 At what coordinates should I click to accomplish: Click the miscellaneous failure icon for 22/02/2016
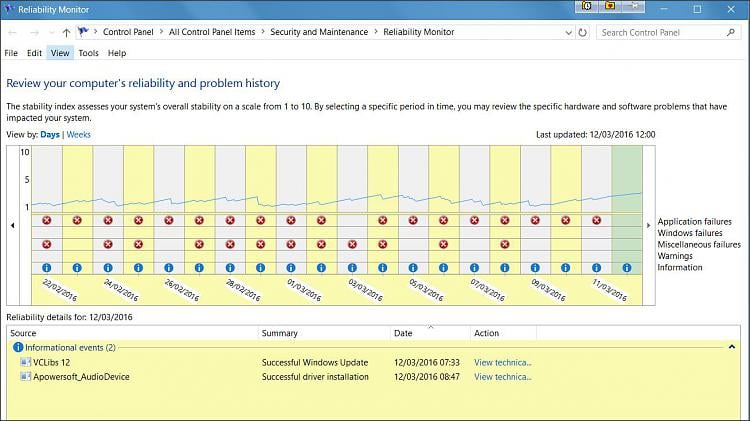[46, 244]
